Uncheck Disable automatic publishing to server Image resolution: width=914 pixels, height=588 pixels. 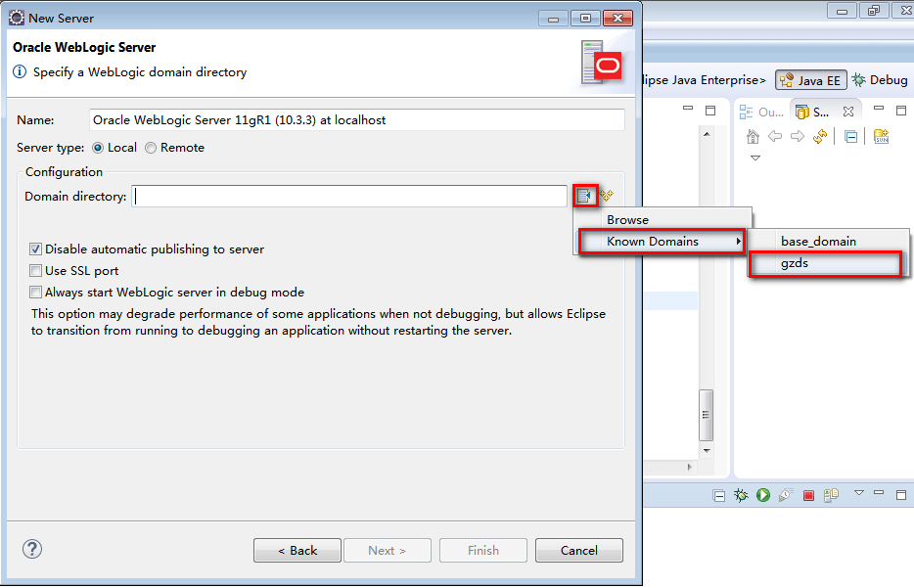35,249
